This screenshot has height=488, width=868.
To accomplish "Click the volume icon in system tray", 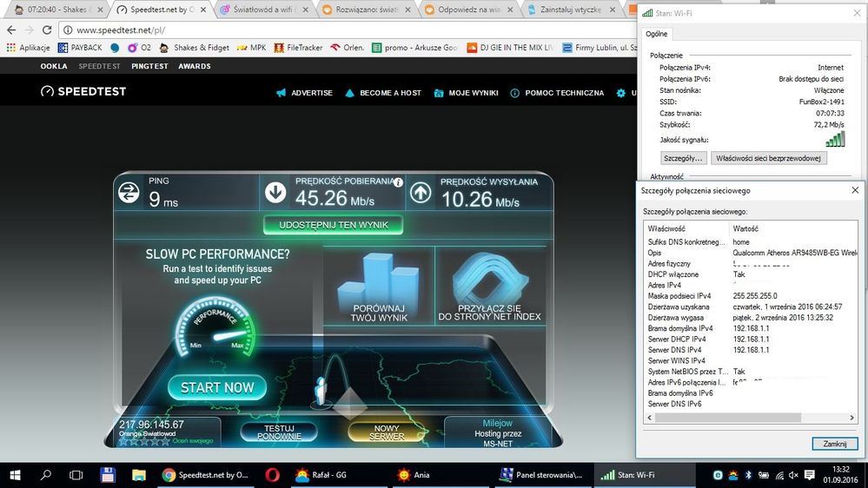I will tap(793, 475).
